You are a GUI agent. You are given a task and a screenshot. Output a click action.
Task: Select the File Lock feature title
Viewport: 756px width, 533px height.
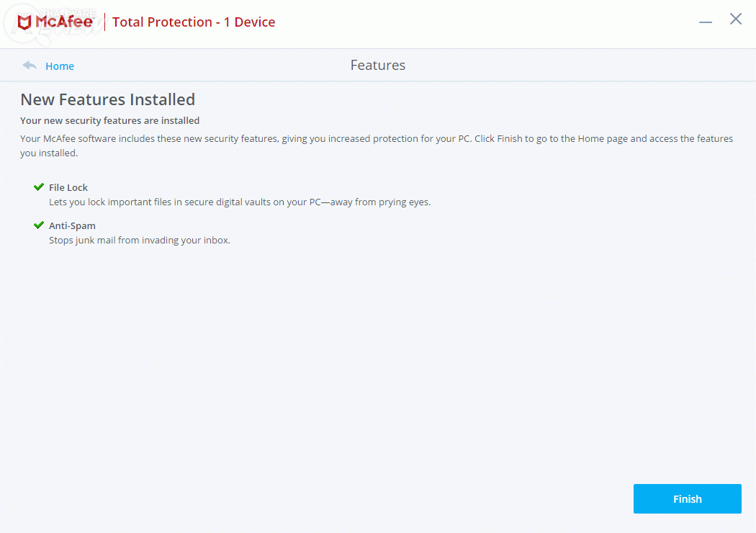pyautogui.click(x=68, y=188)
